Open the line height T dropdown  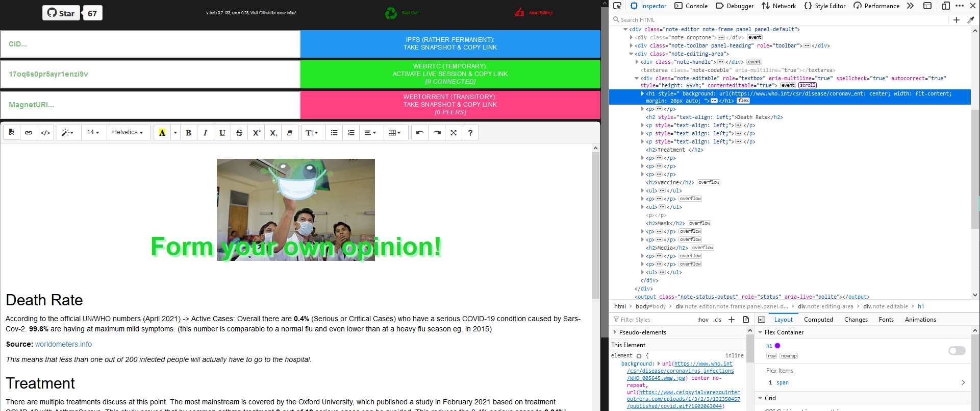312,133
